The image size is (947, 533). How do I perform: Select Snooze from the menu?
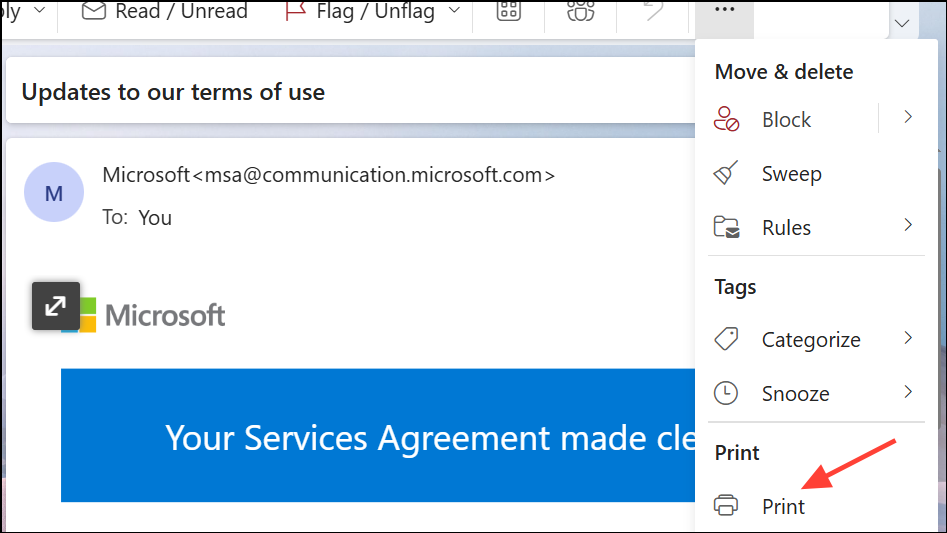pos(795,394)
